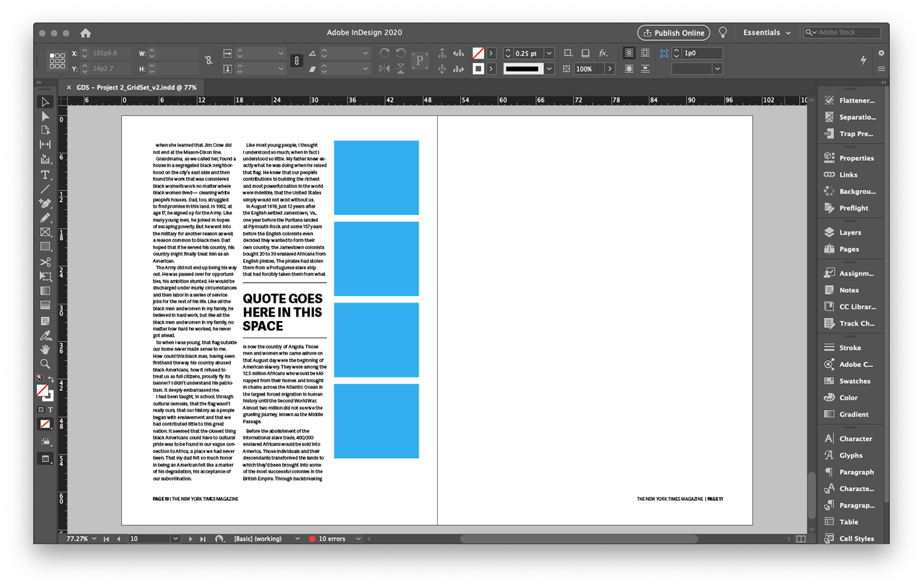Select the Pen tool
The width and height of the screenshot is (923, 588).
click(x=45, y=204)
